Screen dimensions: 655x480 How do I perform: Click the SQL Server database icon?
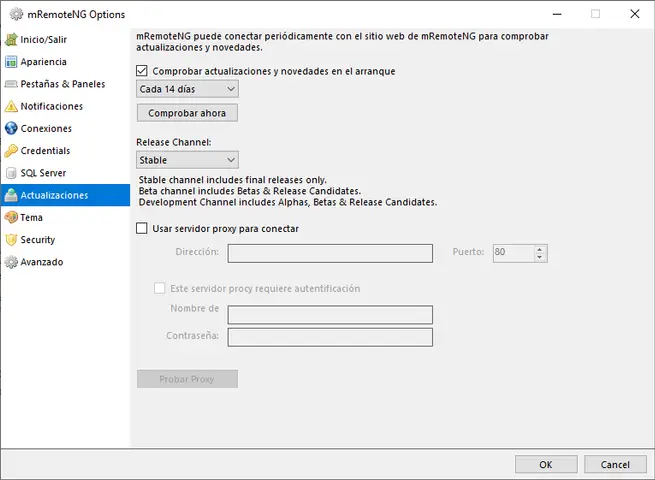point(11,173)
